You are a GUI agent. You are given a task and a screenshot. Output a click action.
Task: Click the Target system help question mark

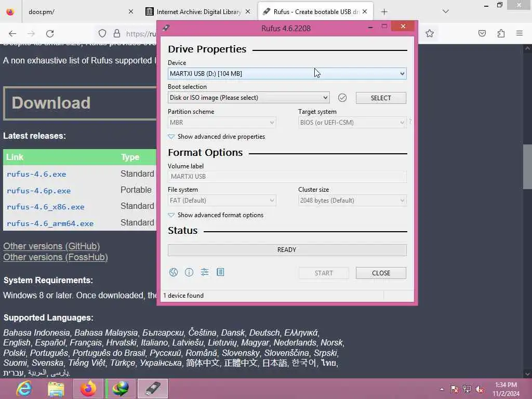coord(410,121)
